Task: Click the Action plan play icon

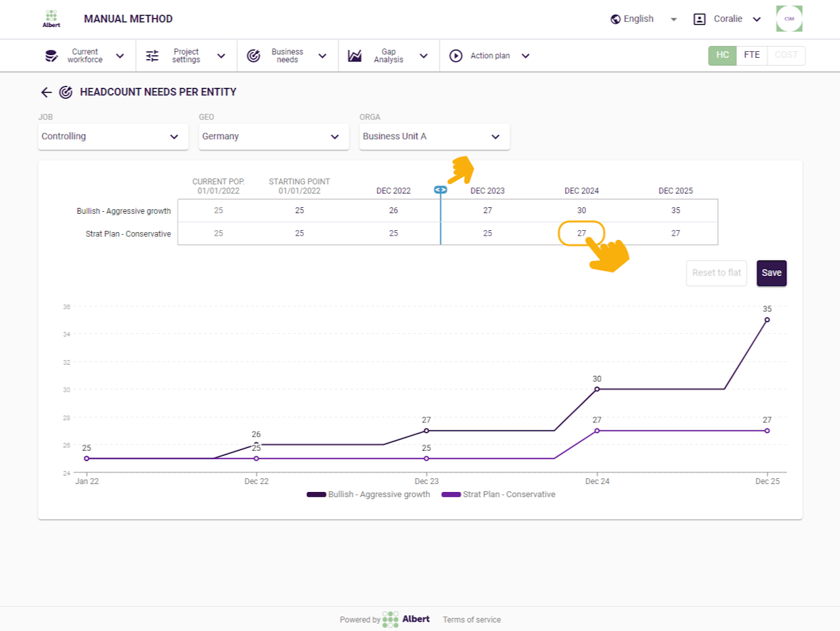Action: pyautogui.click(x=456, y=56)
